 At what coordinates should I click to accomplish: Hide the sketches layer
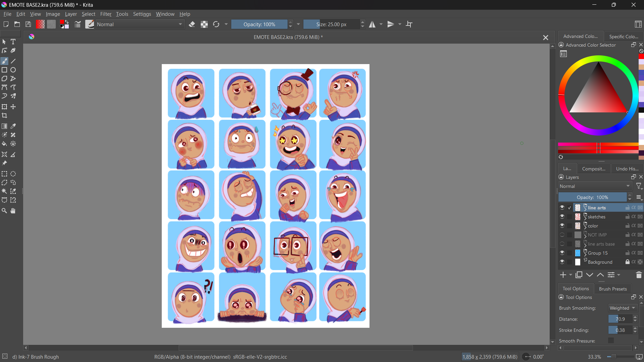click(562, 217)
